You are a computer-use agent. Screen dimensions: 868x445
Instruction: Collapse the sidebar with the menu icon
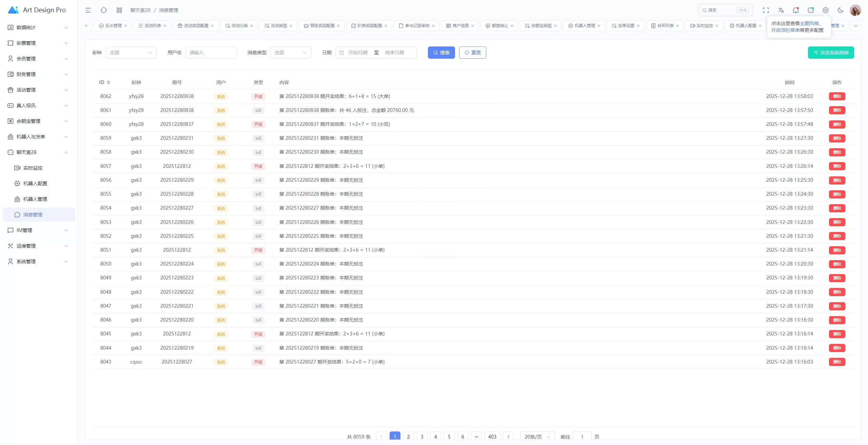88,10
